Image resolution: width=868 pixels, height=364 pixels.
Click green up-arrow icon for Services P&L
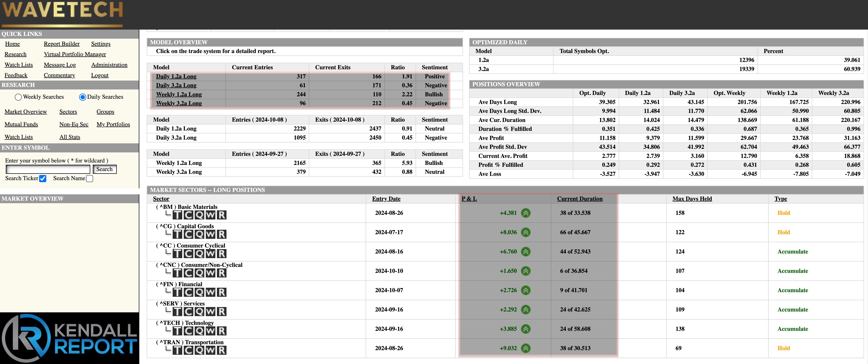[x=526, y=309]
